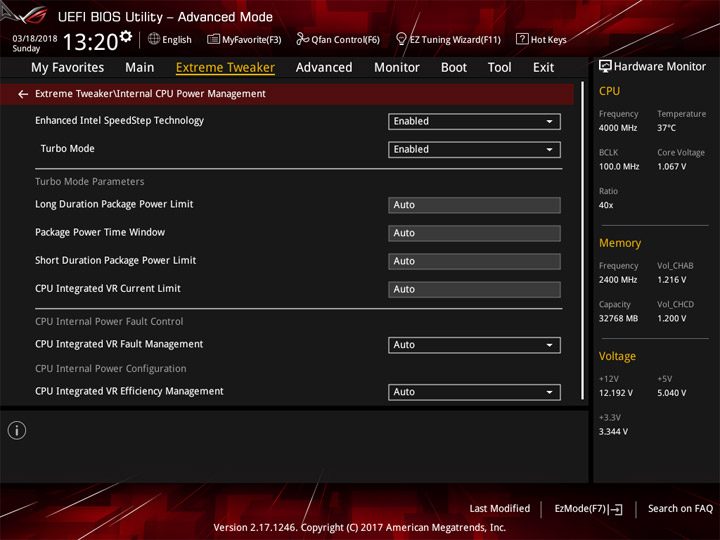Click Last Modified button

[500, 508]
